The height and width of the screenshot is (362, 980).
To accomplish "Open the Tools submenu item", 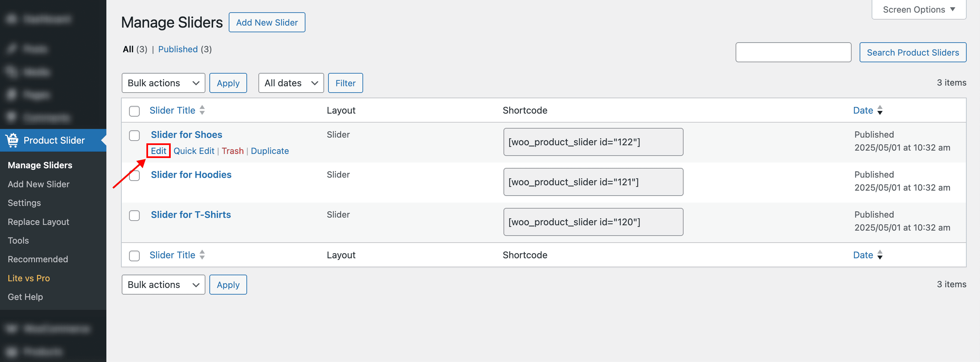I will click(x=18, y=240).
